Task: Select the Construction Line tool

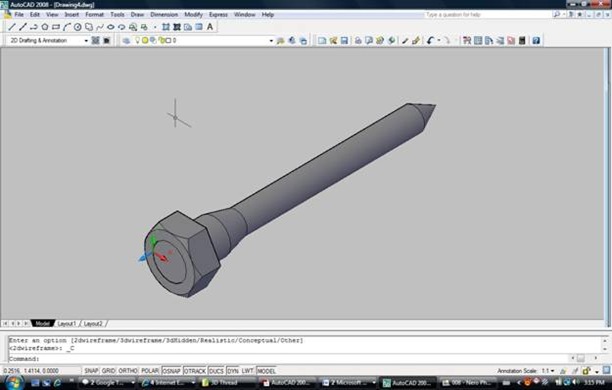Action: pos(23,27)
